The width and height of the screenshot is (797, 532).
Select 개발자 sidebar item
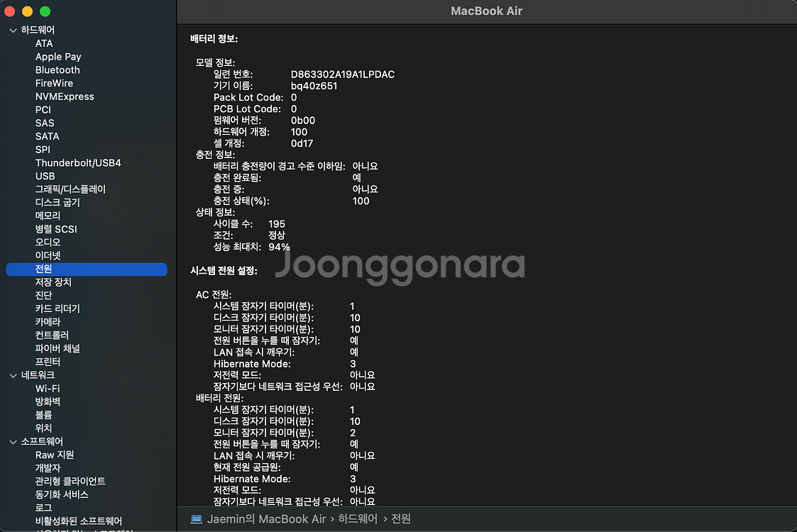point(48,468)
